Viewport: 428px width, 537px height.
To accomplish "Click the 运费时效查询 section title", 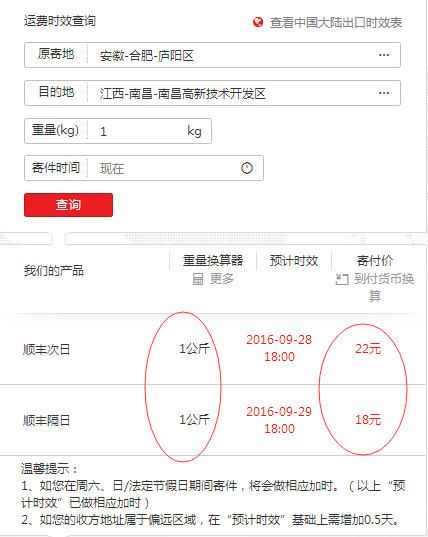I will tap(60, 21).
